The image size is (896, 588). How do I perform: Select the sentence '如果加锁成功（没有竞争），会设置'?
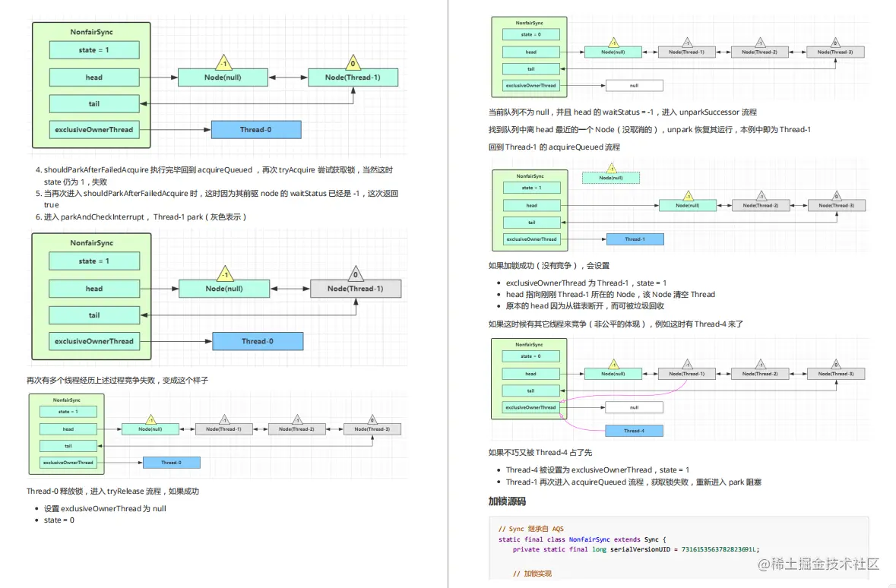(549, 266)
